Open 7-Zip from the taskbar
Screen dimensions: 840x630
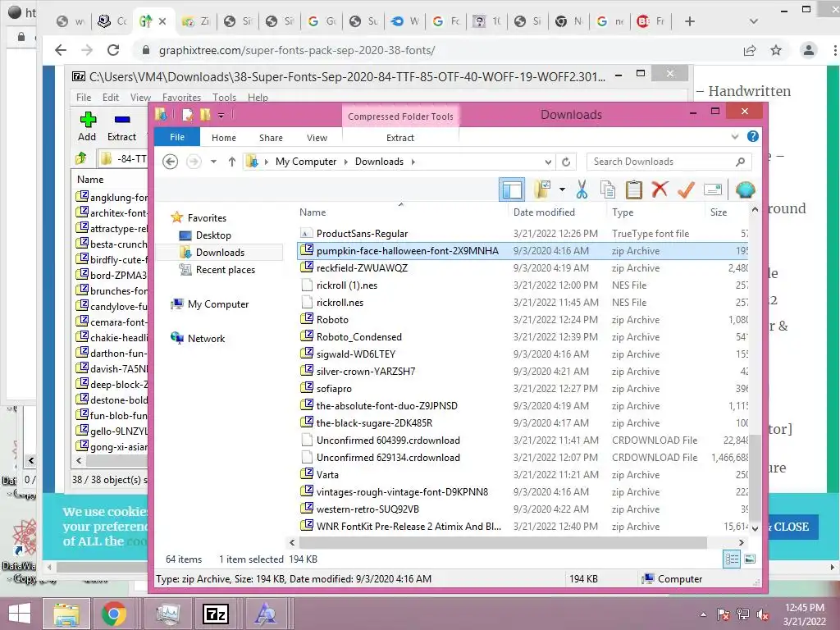click(x=216, y=614)
